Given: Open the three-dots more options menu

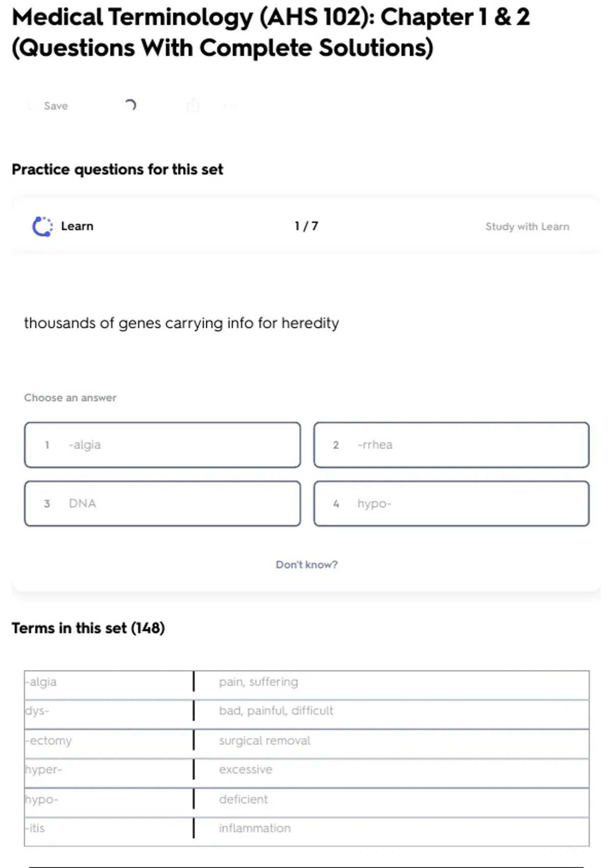Looking at the screenshot, I should tap(230, 106).
